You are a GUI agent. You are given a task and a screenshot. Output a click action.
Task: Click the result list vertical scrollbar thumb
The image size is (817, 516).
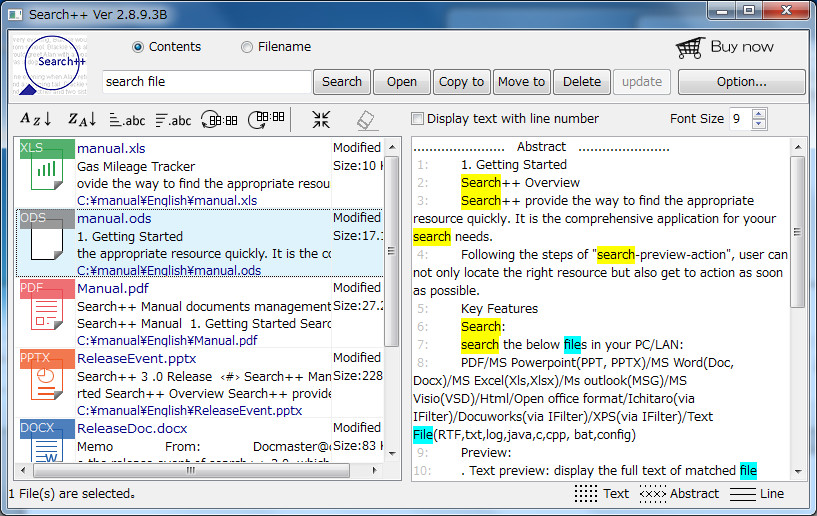tap(392, 251)
